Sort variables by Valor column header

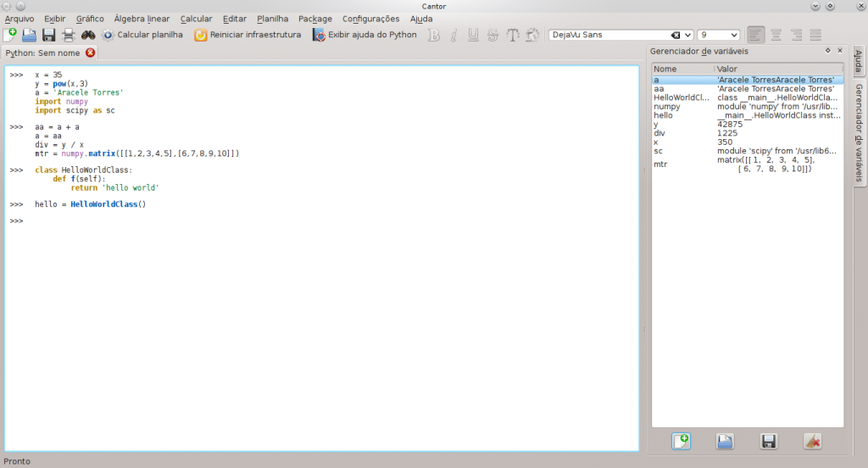(778, 69)
